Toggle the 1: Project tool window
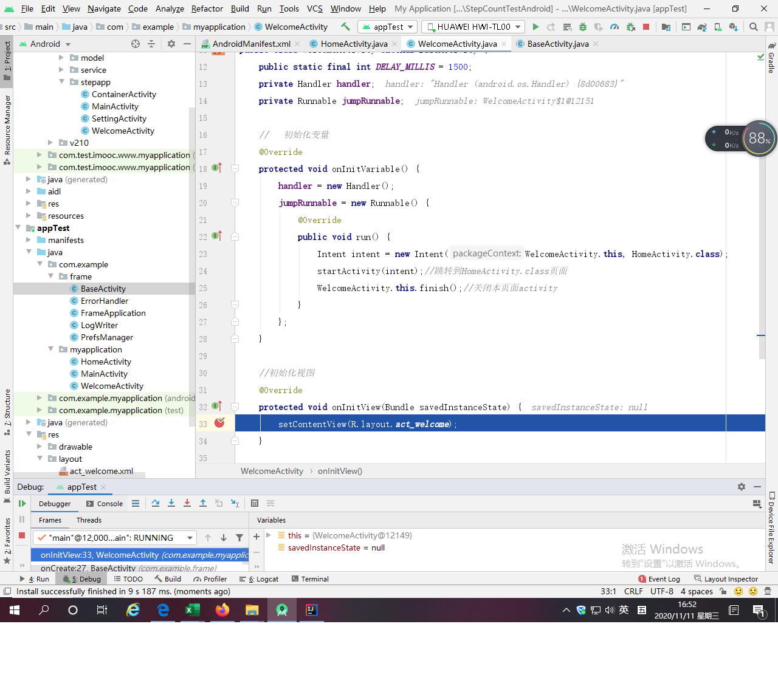778x700 pixels. pos(7,61)
